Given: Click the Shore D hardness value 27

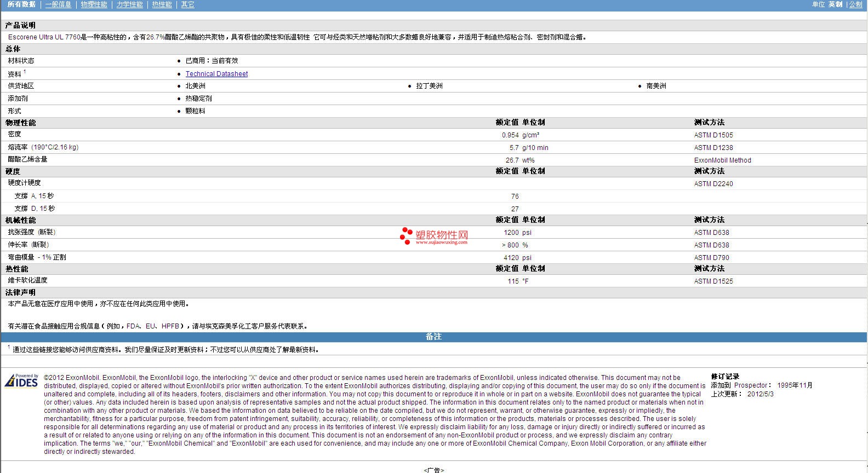Looking at the screenshot, I should click(515, 209).
